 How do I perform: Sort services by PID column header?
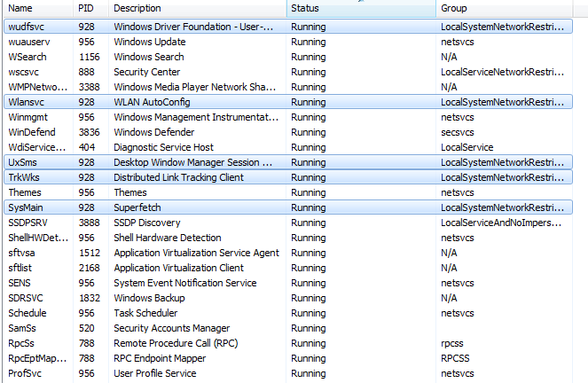(x=90, y=8)
